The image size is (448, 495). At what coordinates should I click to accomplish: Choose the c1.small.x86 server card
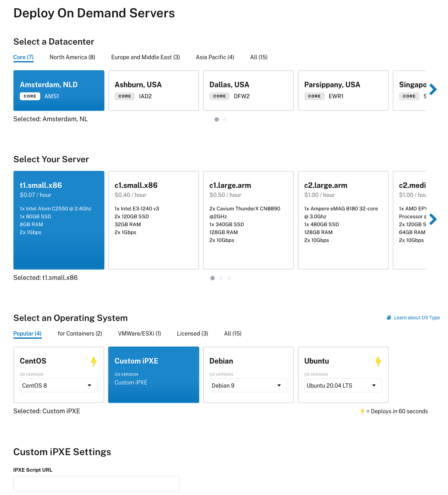(154, 220)
